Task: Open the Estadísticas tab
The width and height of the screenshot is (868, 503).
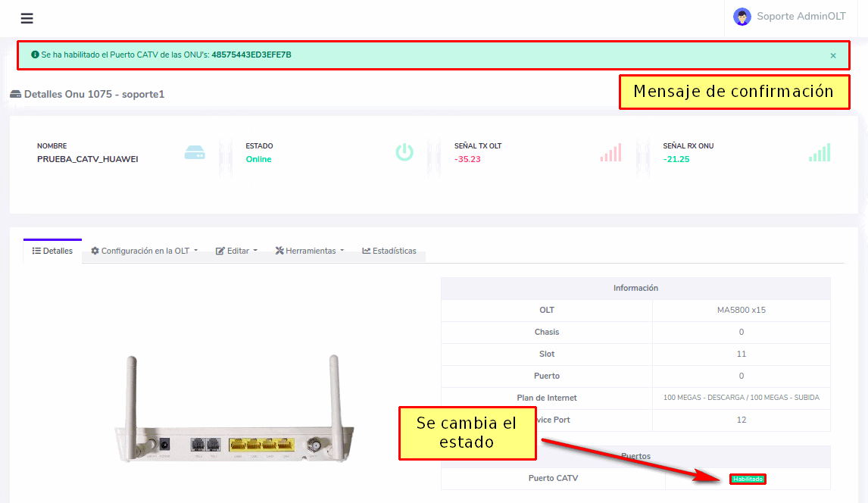Action: tap(389, 251)
